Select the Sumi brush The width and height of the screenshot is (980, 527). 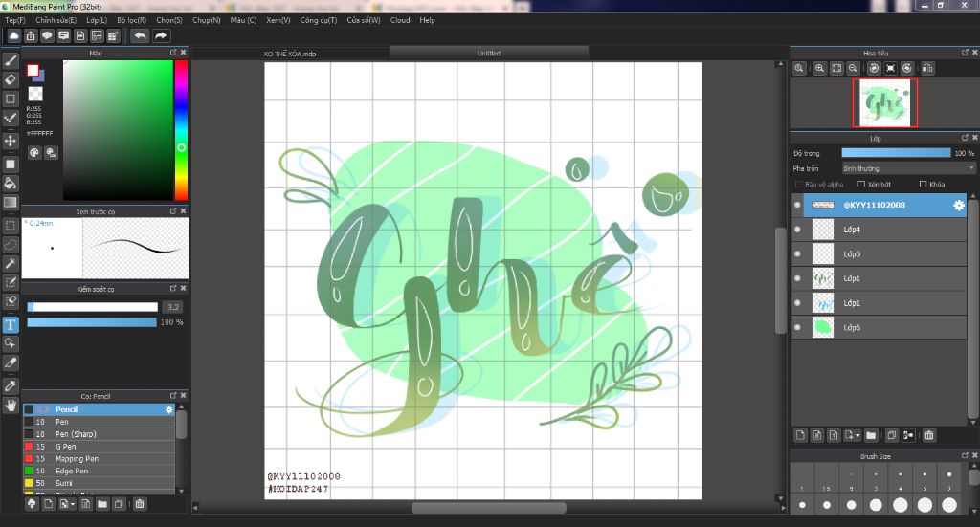tap(100, 483)
